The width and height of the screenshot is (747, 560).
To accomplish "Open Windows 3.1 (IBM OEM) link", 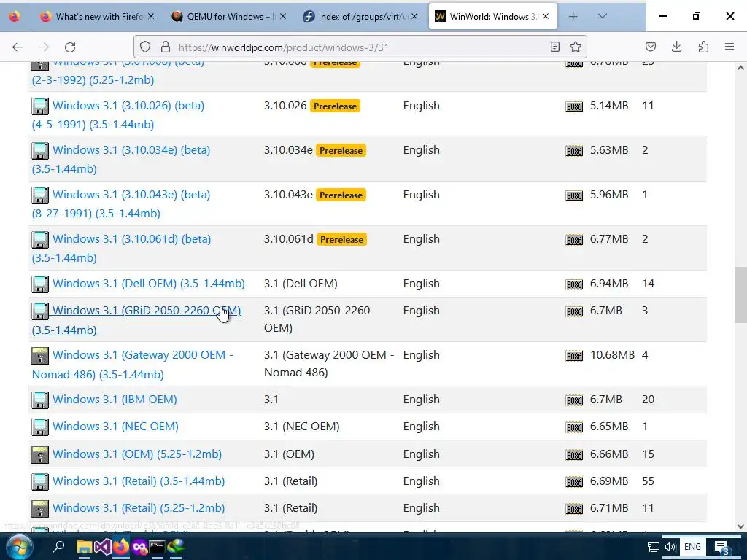I will pos(115,399).
